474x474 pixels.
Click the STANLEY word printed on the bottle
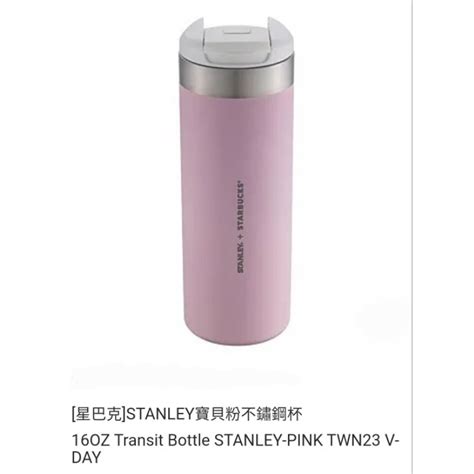(x=240, y=258)
